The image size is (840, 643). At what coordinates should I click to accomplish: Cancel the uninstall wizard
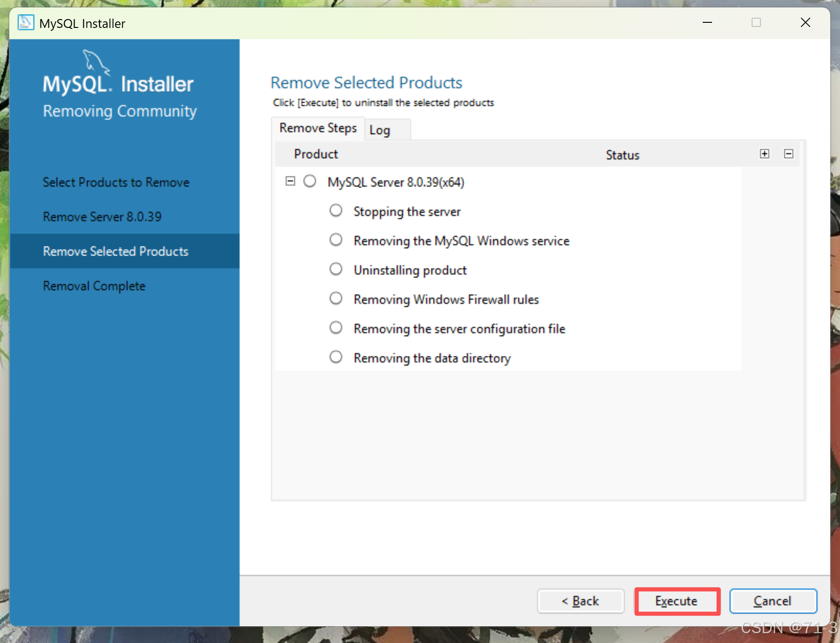(x=773, y=601)
